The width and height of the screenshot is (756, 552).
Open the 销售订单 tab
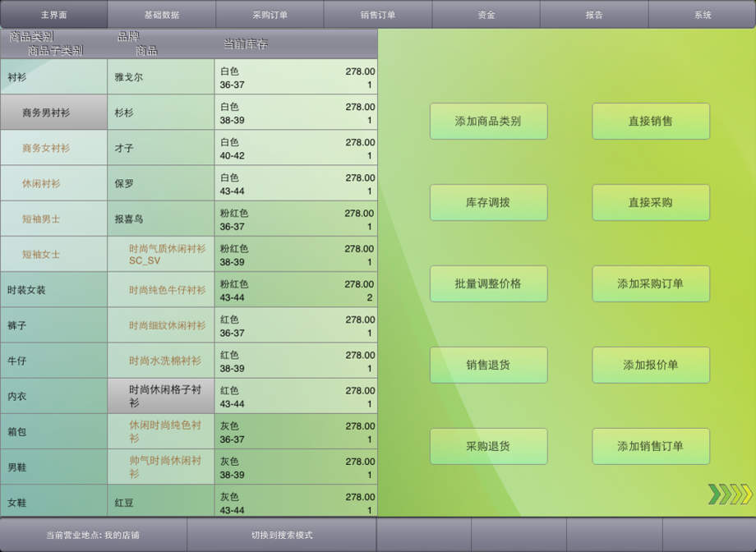[378, 15]
